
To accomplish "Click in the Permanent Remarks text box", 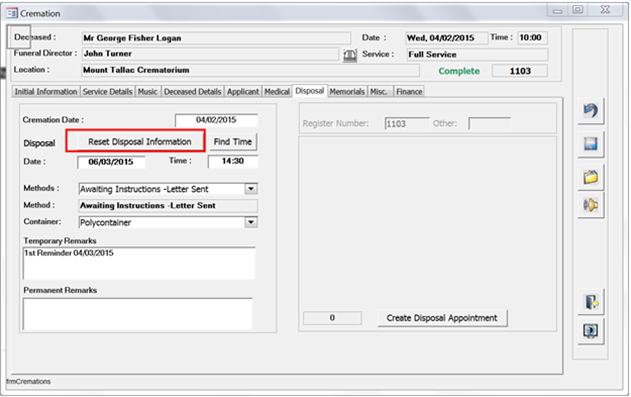I will pyautogui.click(x=138, y=314).
